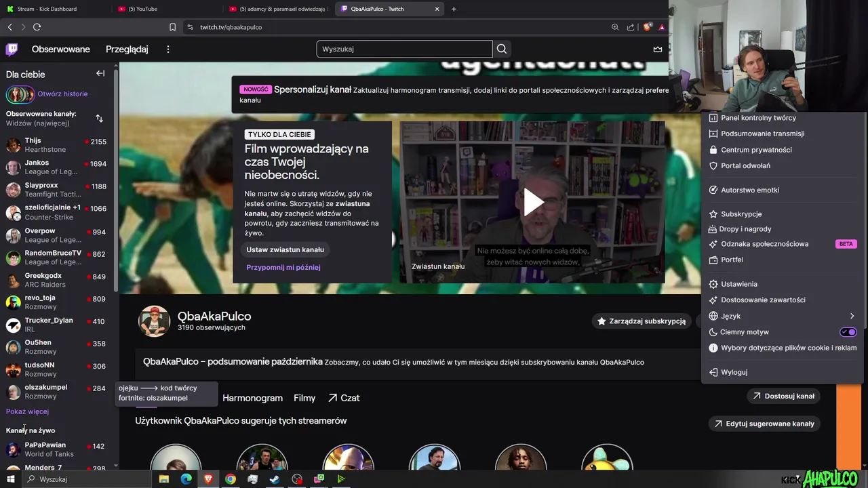Toggle the Ciemny motyw switch
This screenshot has height=488, width=868.
tap(848, 332)
